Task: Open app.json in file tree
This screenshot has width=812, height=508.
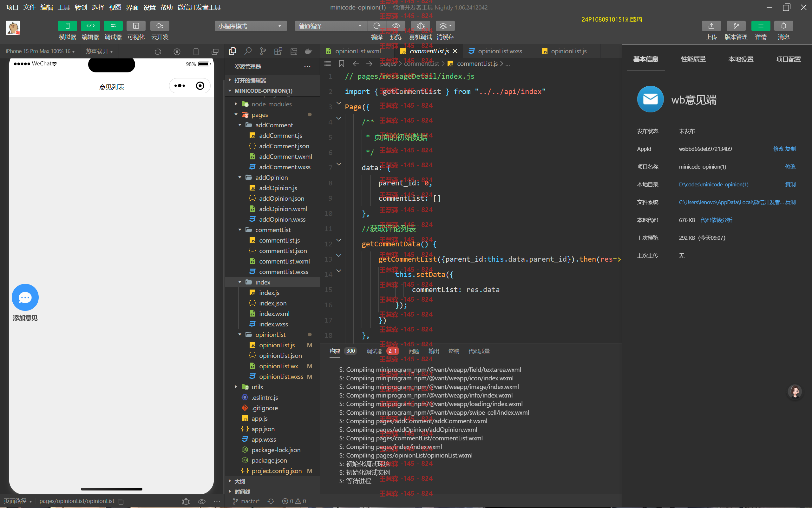Action: [x=263, y=429]
